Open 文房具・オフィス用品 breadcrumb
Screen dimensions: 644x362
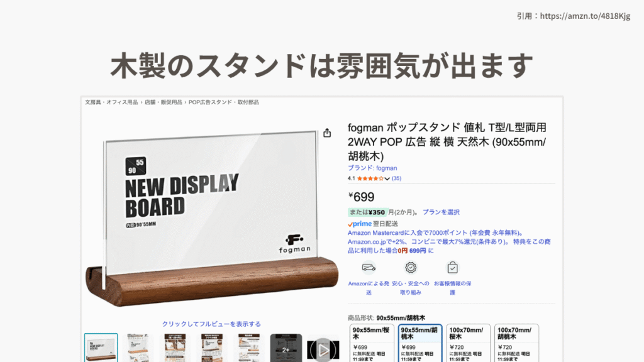[111, 102]
